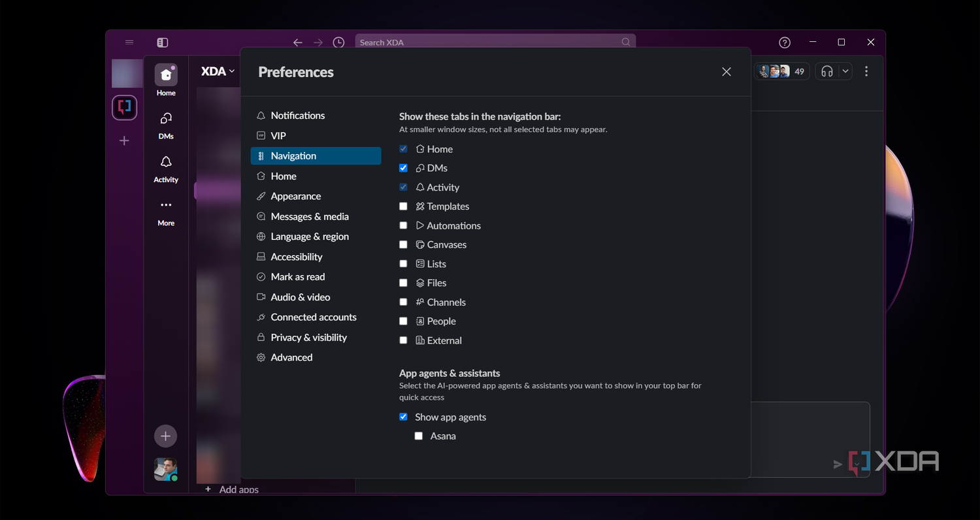Open the user profile avatar

165,469
